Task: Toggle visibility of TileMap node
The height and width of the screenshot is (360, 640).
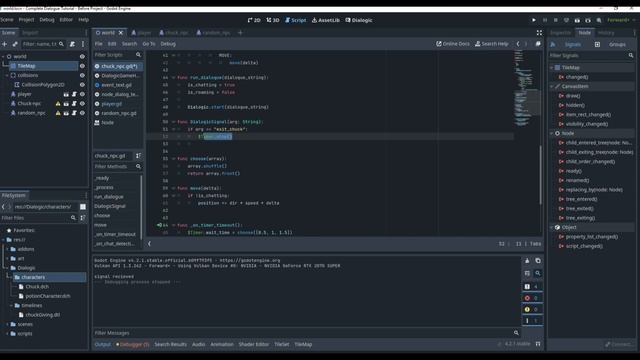Action: [82, 66]
